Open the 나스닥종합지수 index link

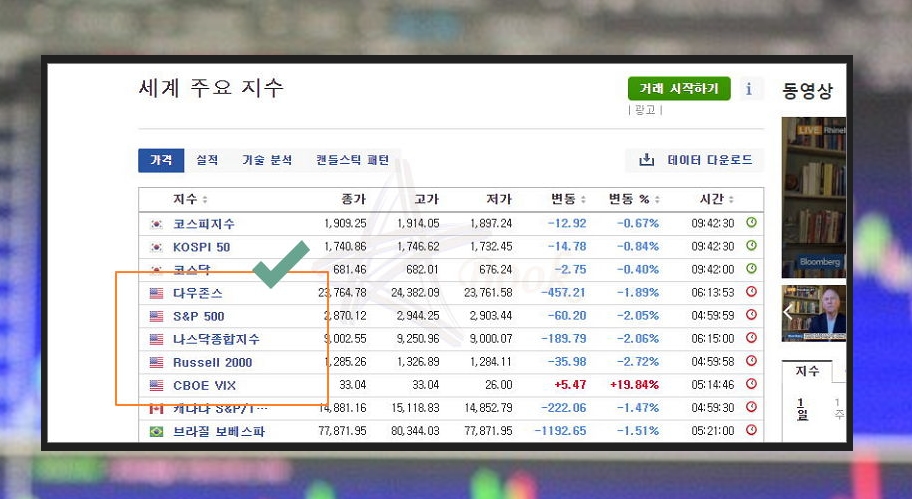(x=216, y=339)
